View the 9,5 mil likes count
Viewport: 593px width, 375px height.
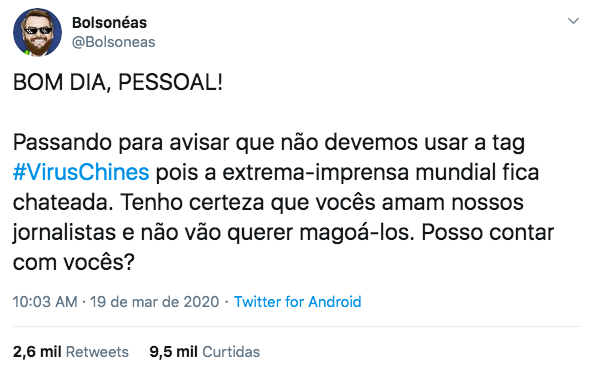[174, 352]
